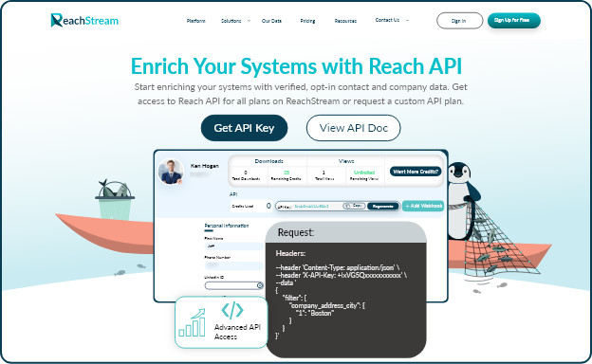Expand the Contact Us dropdown chevron
Viewport: 592px width, 364px height.
point(407,20)
